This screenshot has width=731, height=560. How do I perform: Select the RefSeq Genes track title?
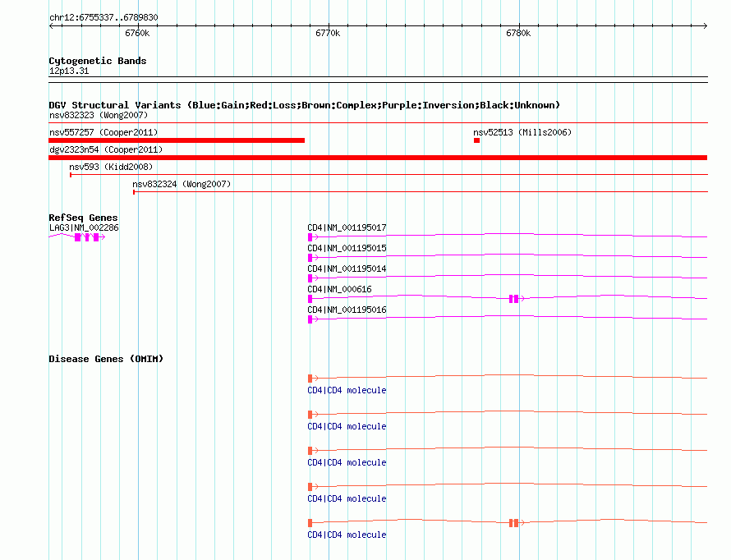click(83, 218)
